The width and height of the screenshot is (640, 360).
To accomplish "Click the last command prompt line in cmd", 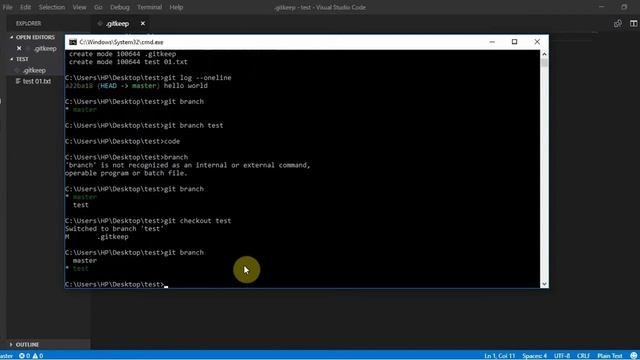I will point(116,284).
